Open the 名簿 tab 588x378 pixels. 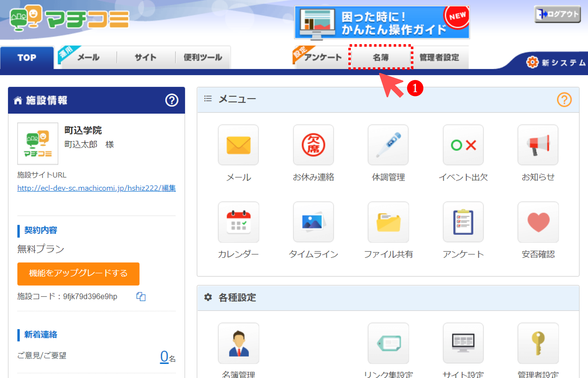point(381,57)
